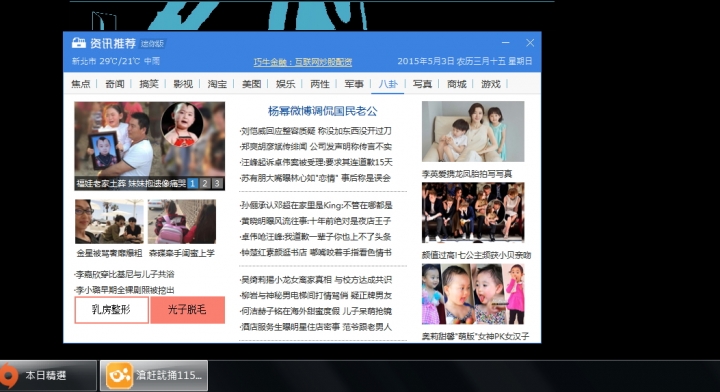Open the 李嘉欣穿比基尼与儿子共浴 link
The width and height of the screenshot is (720, 392).
coord(124,274)
